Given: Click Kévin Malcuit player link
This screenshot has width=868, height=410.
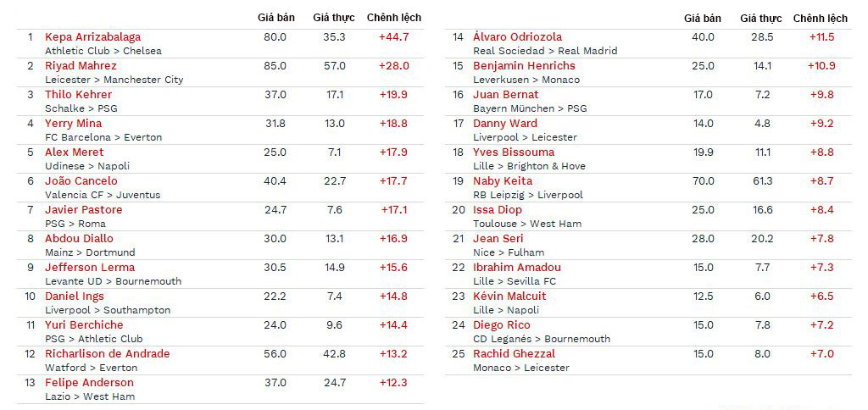Looking at the screenshot, I should tap(509, 296).
